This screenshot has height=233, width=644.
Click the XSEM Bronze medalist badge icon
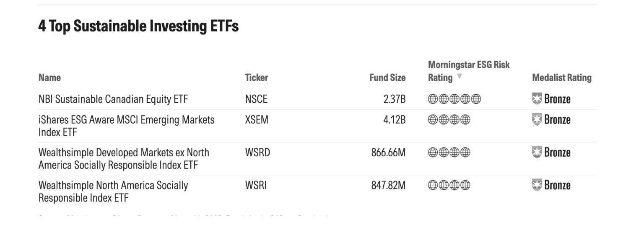tap(537, 120)
